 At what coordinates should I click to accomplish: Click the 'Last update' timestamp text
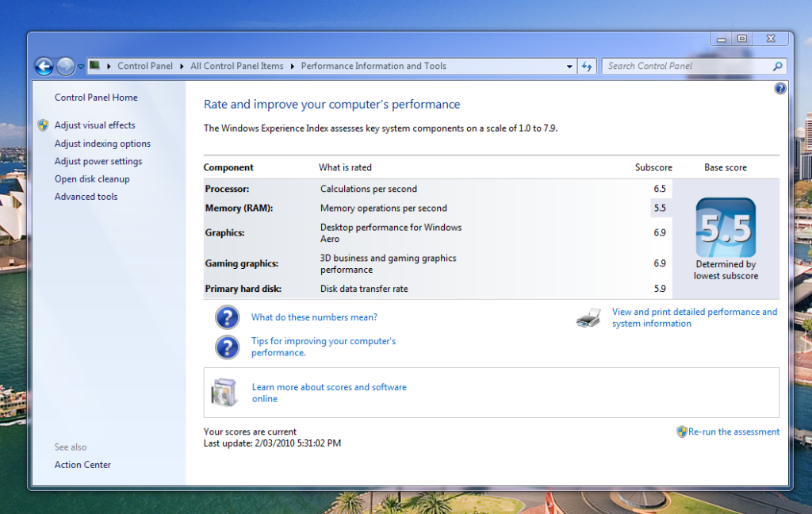273,443
